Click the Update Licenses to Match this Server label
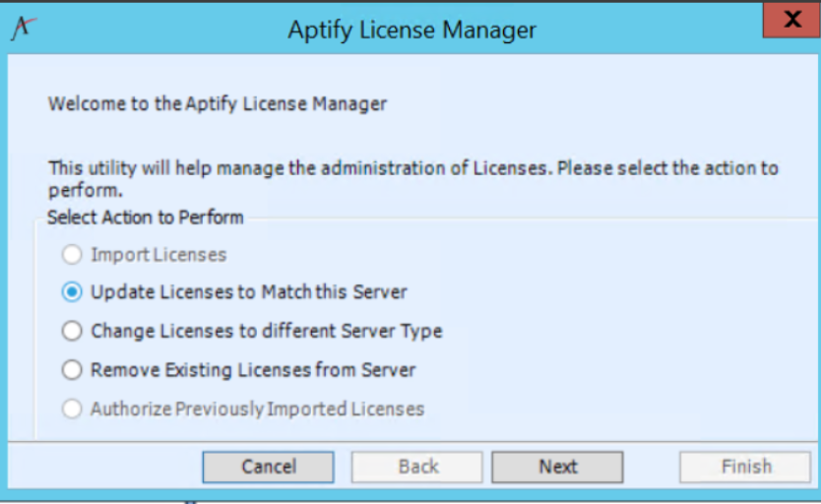Viewport: 821px width, 504px height. (x=249, y=292)
